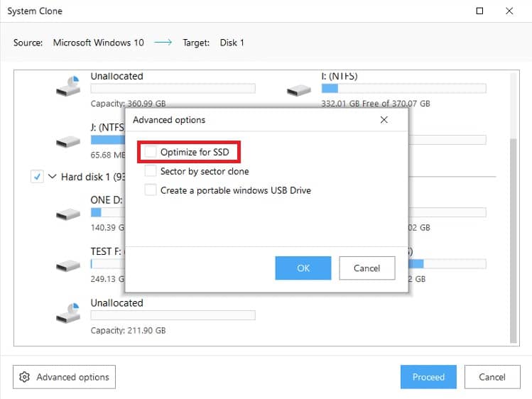
Task: Click the 'ONE D:' partition label
Action: (107, 200)
